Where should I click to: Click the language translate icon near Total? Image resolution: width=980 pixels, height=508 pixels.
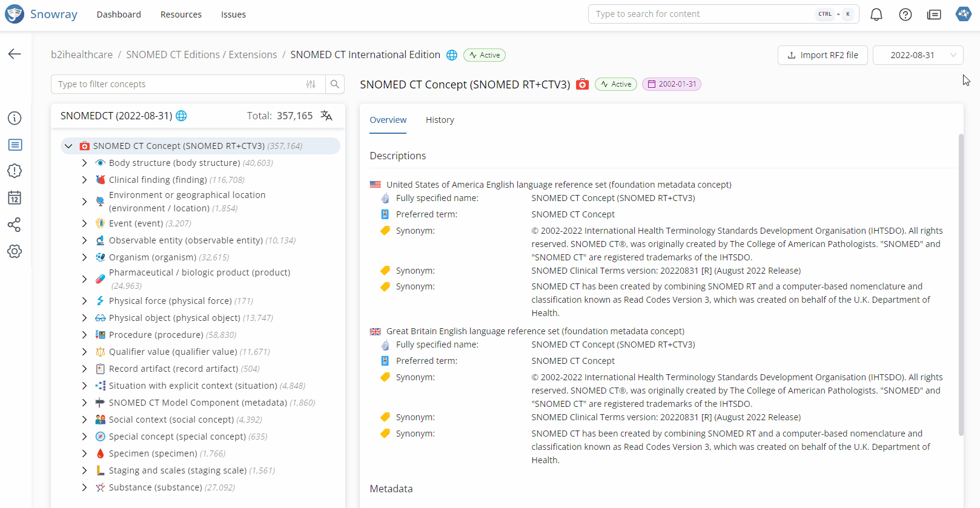pos(326,116)
